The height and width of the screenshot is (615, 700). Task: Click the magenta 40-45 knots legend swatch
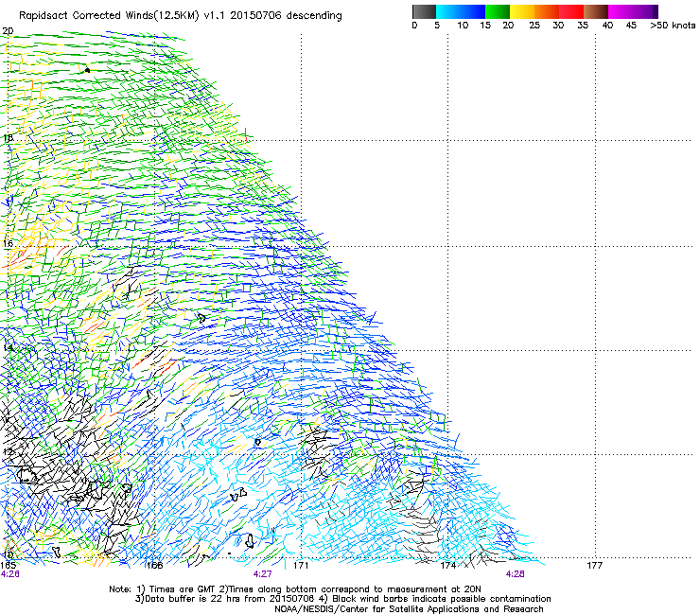pos(621,11)
